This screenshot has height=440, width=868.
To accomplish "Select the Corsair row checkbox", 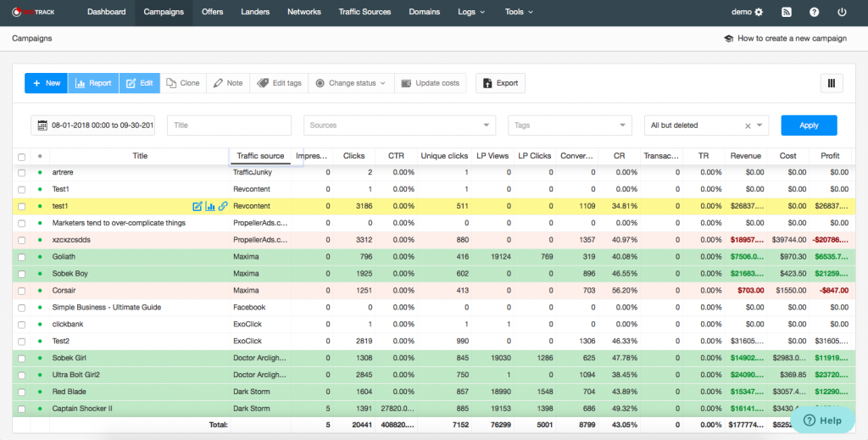I will point(21,291).
